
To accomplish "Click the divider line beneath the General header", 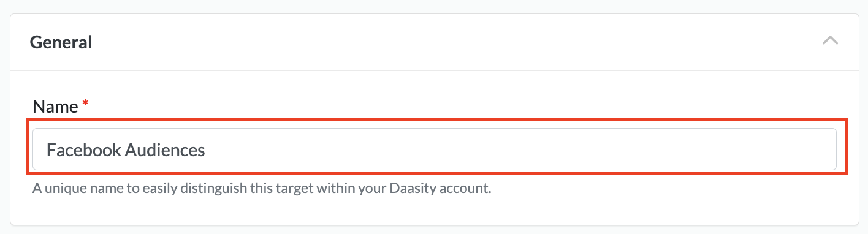I will click(x=434, y=70).
